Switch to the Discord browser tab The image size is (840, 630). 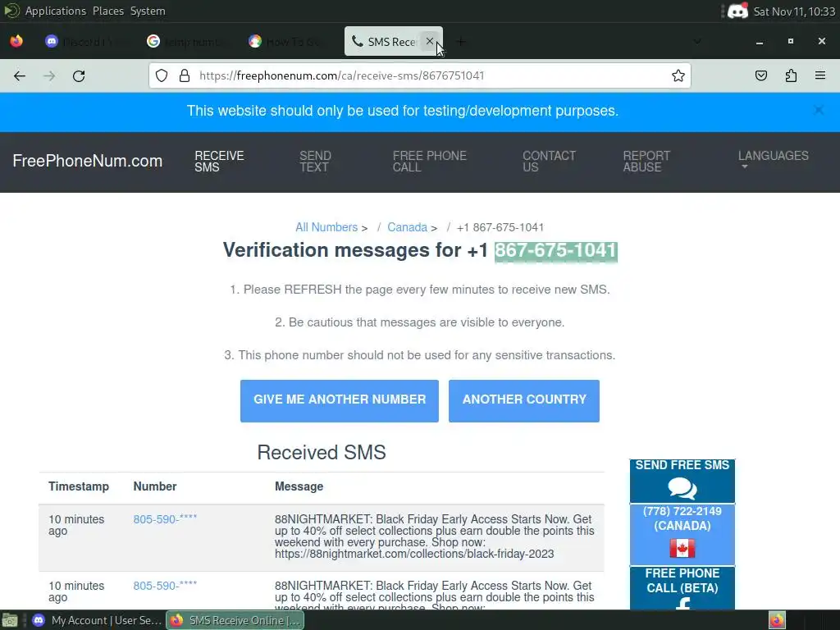click(87, 41)
